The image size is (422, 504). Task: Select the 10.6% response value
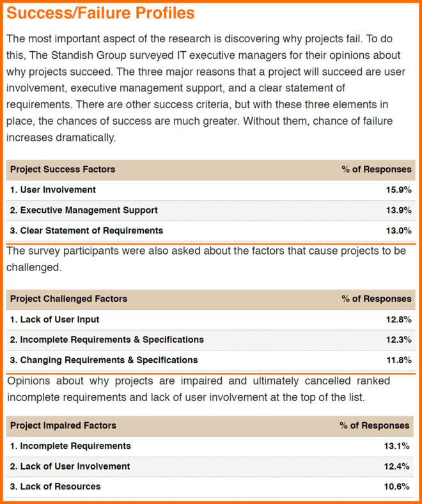pyautogui.click(x=396, y=487)
